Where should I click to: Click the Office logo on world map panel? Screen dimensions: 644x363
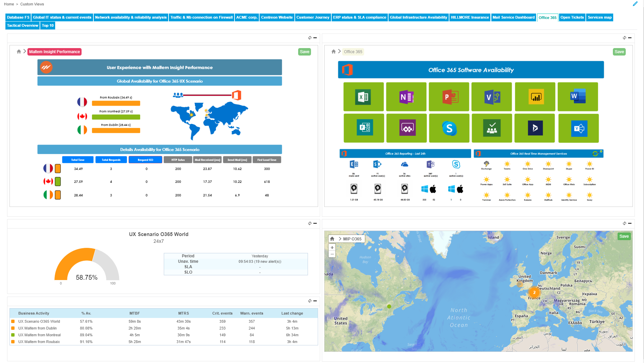(237, 95)
